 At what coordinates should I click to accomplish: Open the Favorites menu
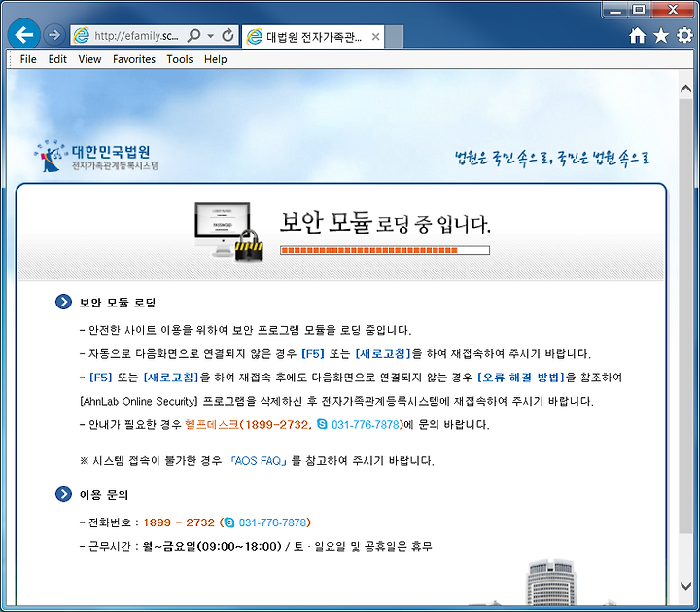pos(134,59)
